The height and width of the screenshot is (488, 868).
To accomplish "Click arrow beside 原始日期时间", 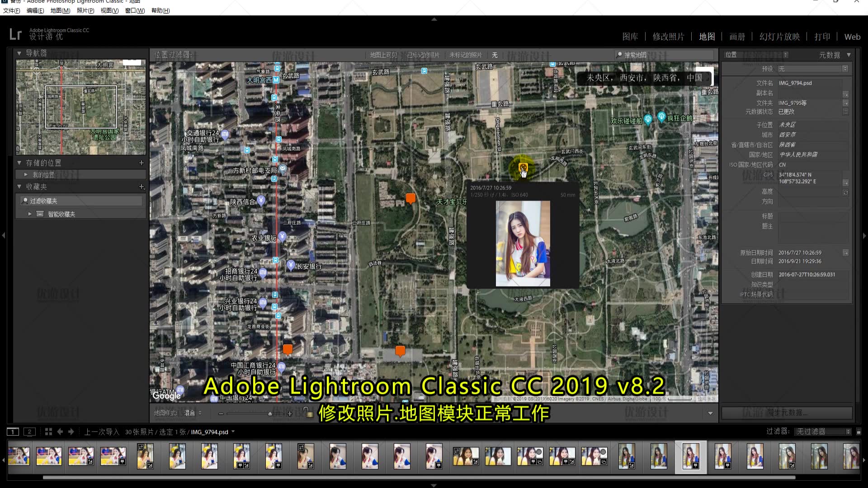I will coord(845,253).
